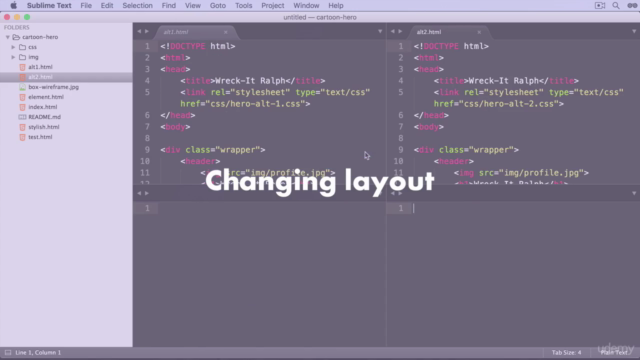
Task: Open stylish.html from the sidebar
Action: pyautogui.click(x=44, y=127)
